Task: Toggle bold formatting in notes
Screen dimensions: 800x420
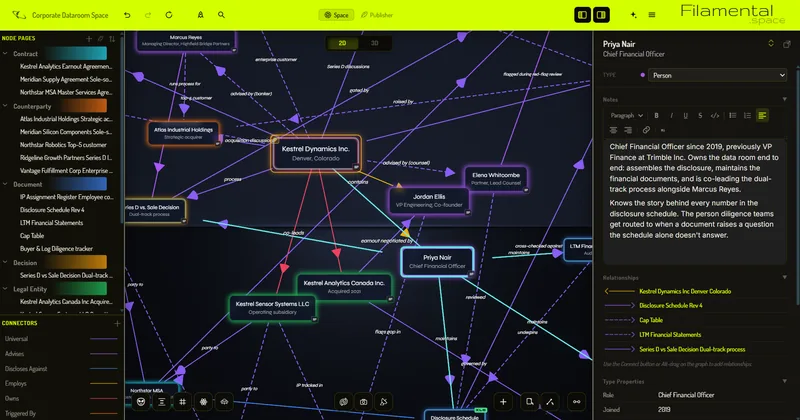Action: click(657, 116)
